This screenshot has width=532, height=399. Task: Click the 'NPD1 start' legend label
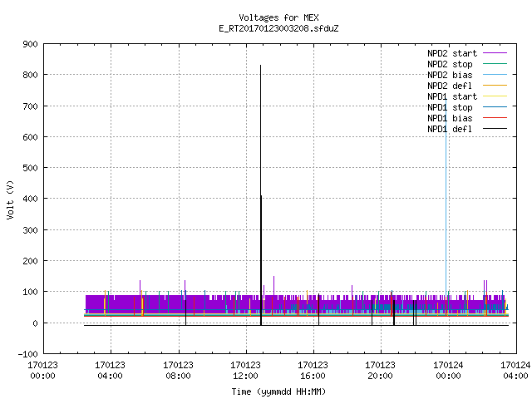click(x=452, y=96)
